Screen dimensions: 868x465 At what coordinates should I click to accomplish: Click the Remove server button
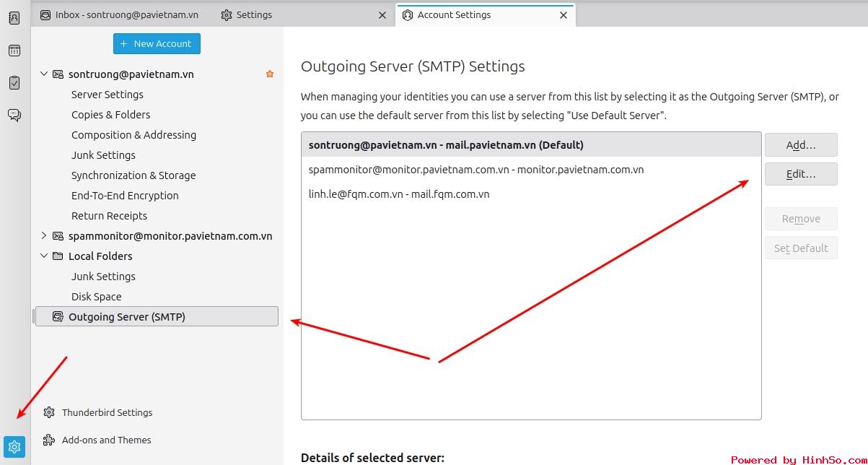[801, 219]
